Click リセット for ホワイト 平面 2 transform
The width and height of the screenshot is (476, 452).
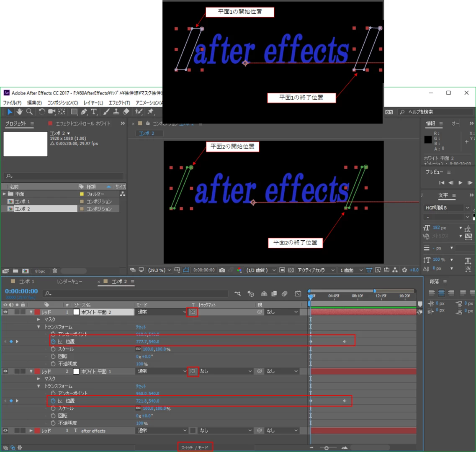click(141, 327)
